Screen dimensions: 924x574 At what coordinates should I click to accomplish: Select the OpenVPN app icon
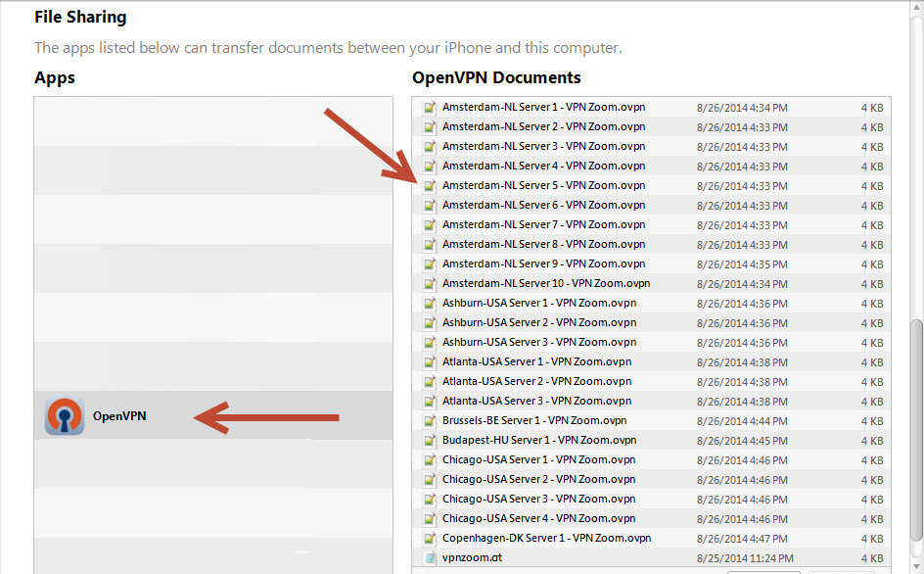point(65,416)
